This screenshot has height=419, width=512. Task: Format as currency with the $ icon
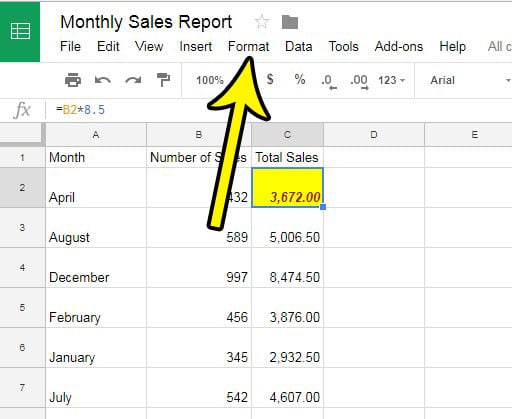270,79
